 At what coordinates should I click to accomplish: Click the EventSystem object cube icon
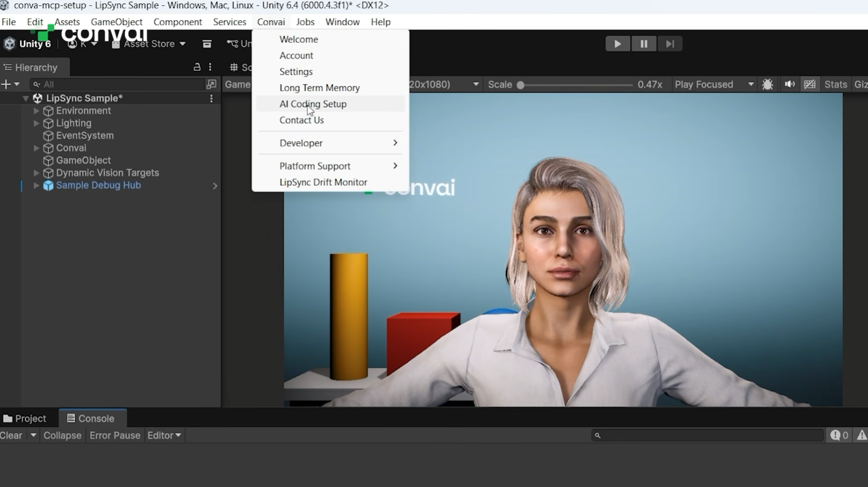[x=48, y=136]
